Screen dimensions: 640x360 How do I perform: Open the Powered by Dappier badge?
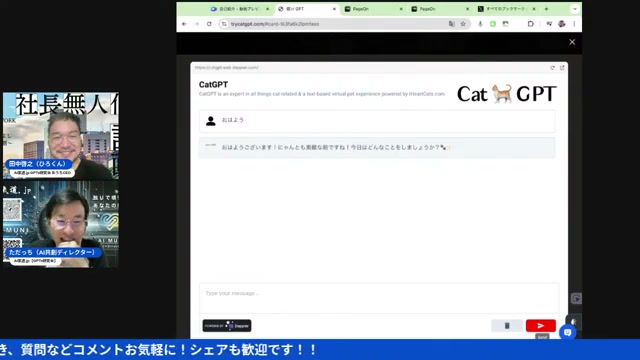click(227, 325)
